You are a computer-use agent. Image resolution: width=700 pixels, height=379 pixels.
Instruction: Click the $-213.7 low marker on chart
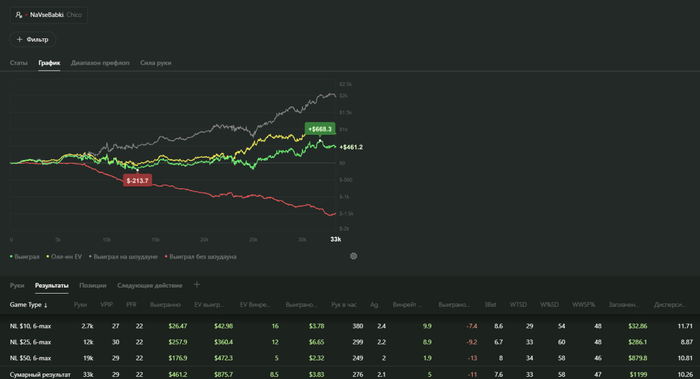pyautogui.click(x=137, y=181)
